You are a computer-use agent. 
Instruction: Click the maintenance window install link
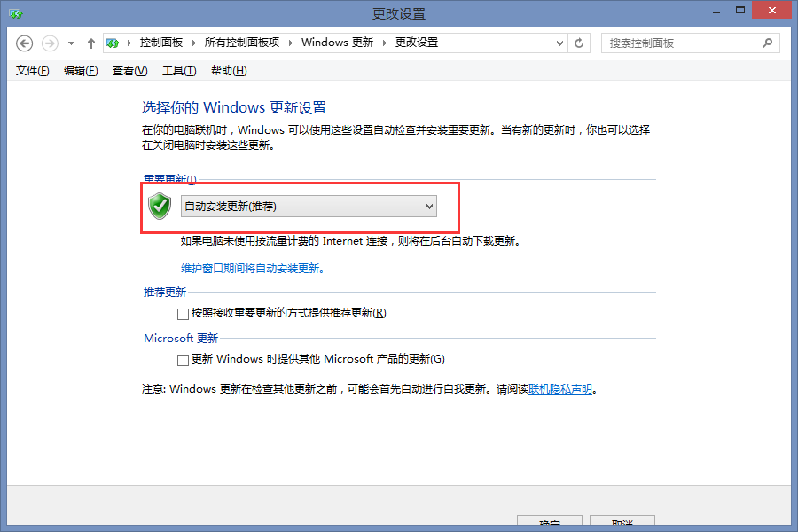[253, 269]
